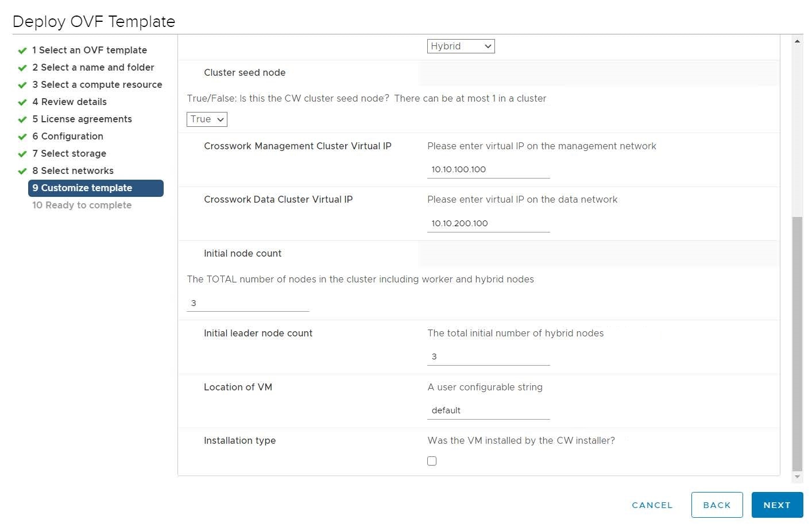Click the checkmark beside License agreements
The image size is (812, 531).
click(x=22, y=119)
